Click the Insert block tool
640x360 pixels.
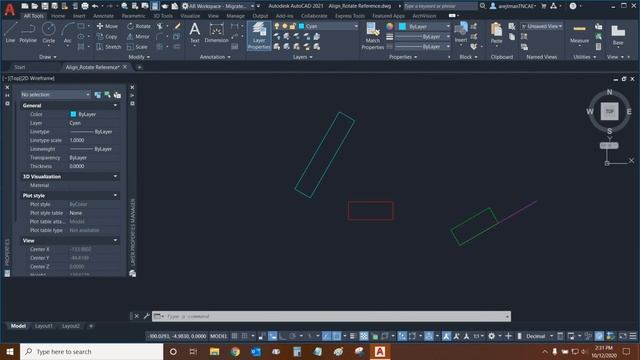tap(461, 33)
